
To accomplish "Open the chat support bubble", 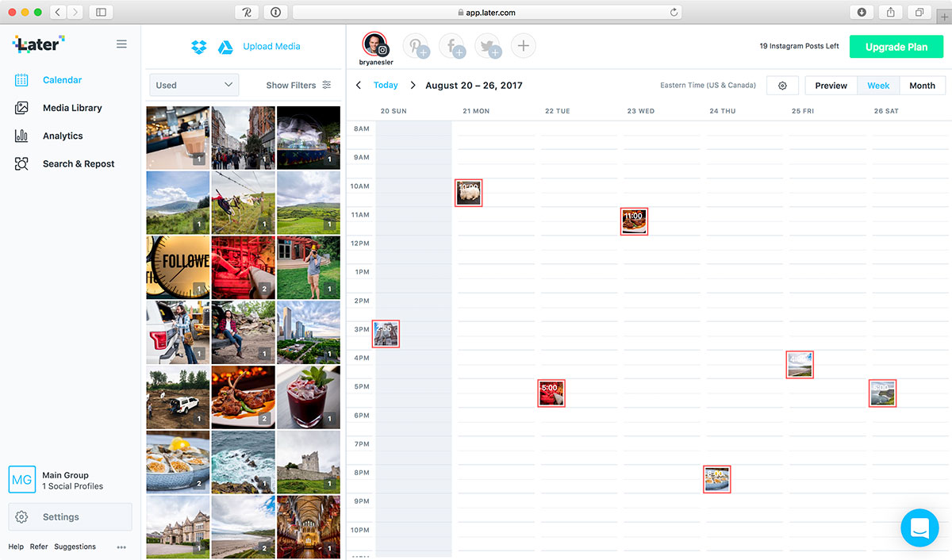I will [x=919, y=527].
